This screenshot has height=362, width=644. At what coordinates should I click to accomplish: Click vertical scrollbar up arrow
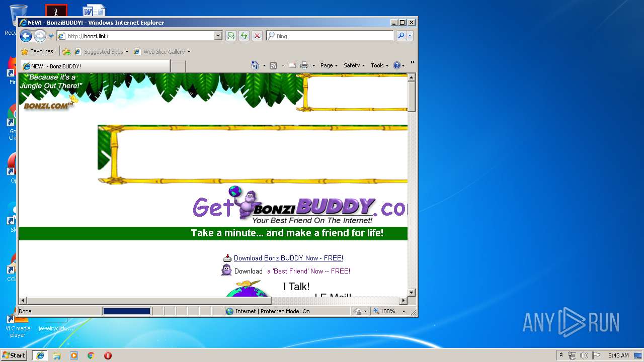(x=412, y=77)
